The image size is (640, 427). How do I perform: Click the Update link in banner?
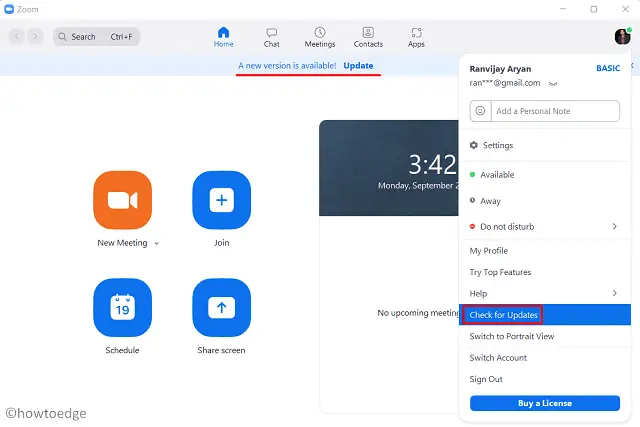point(358,66)
